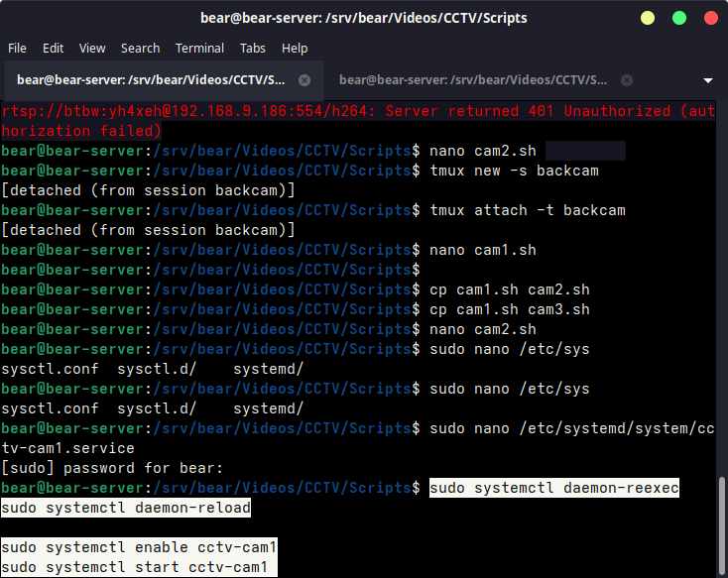Click the 'nano cam1.sh' command

click(x=483, y=250)
